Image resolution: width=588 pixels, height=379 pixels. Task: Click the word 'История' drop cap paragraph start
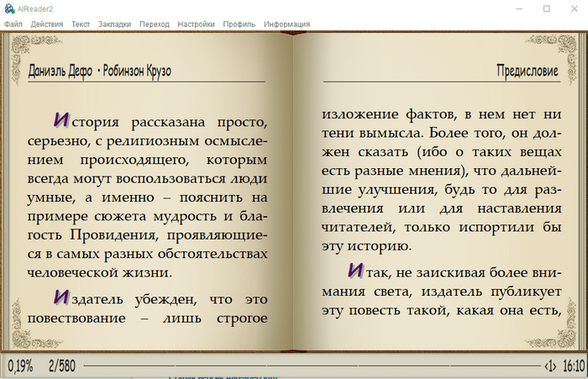click(x=87, y=121)
